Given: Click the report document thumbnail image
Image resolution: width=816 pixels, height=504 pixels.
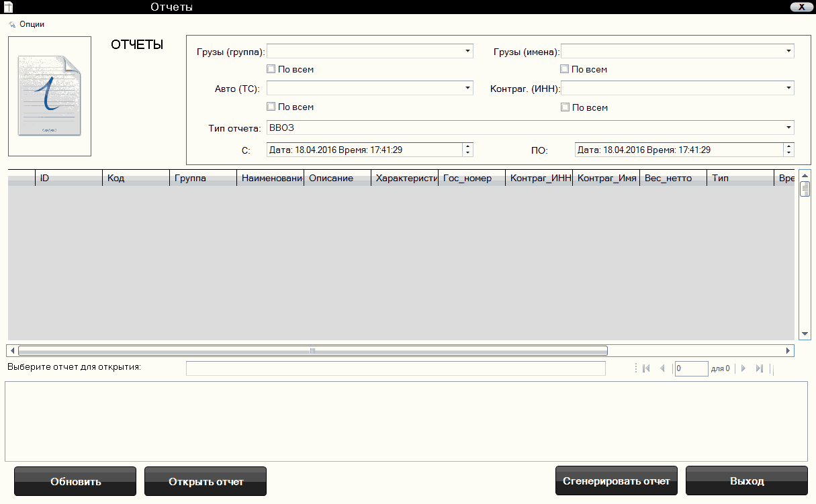Looking at the screenshot, I should pos(50,96).
